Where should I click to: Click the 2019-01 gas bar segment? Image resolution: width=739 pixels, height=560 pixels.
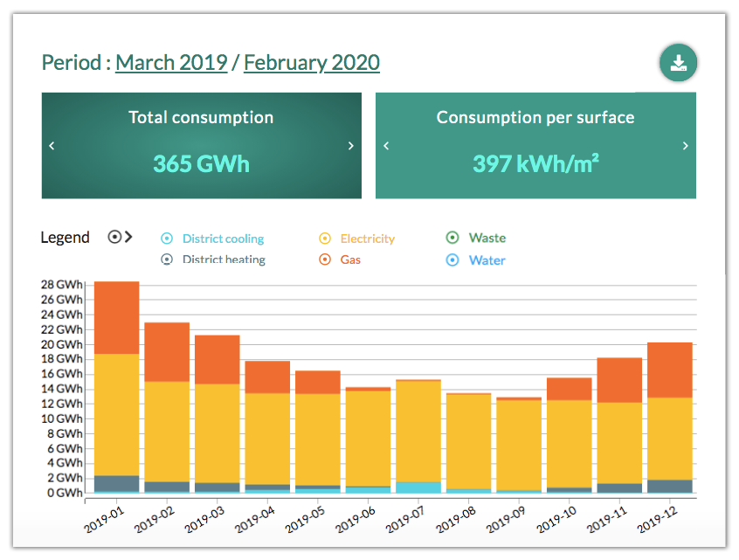pyautogui.click(x=116, y=317)
